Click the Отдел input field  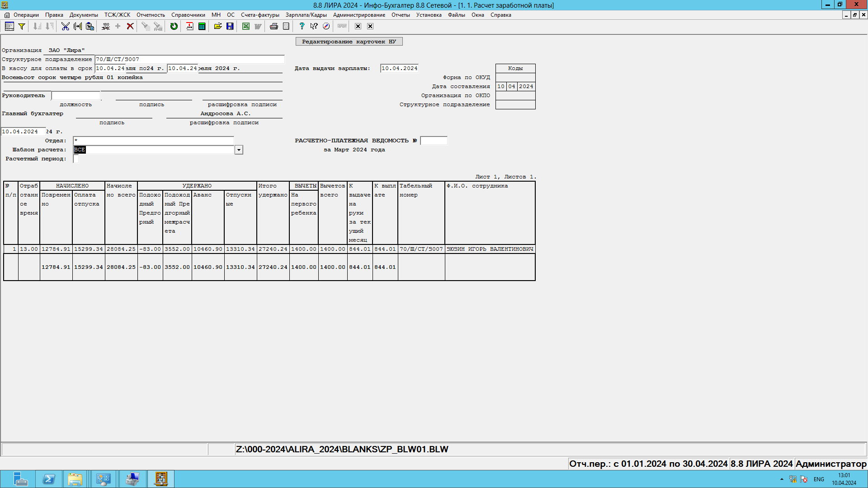tap(153, 141)
